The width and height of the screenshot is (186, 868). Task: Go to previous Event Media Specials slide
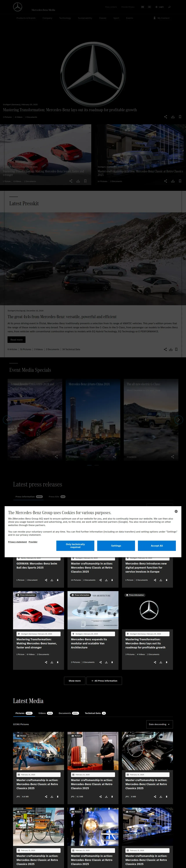[x=7, y=420]
